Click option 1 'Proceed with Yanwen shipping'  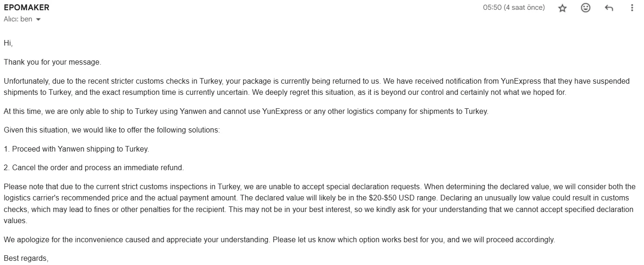click(x=76, y=149)
